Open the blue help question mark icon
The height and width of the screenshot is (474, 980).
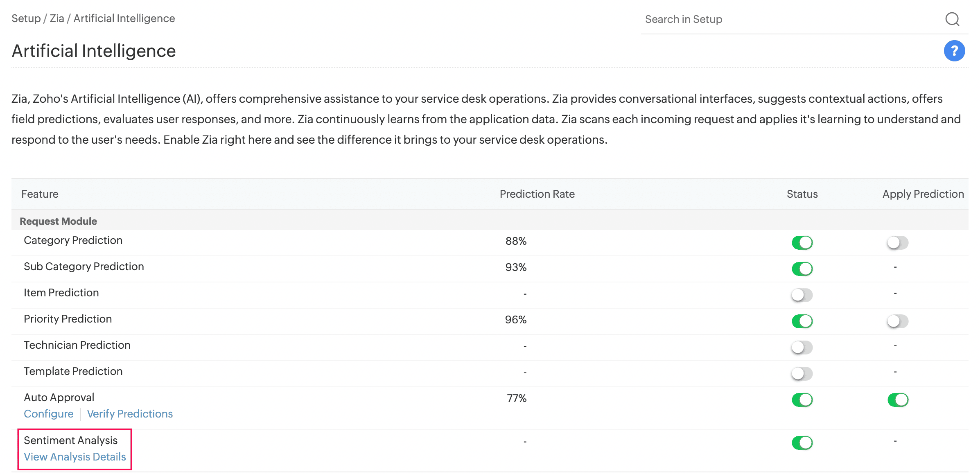pos(954,51)
